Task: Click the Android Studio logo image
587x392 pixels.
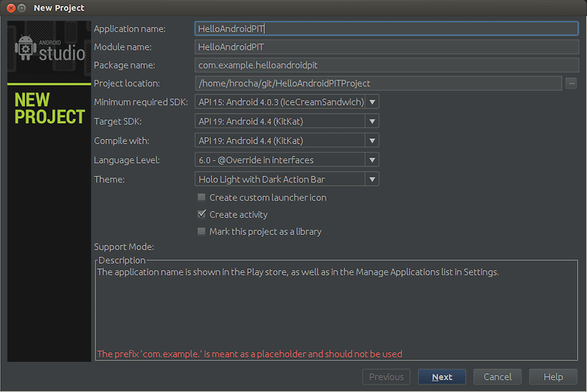Action: 50,49
